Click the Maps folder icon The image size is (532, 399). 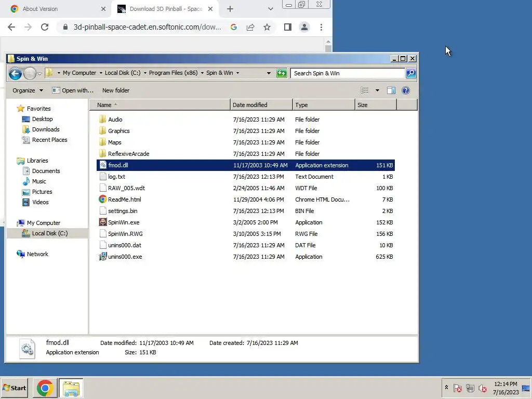pyautogui.click(x=102, y=142)
